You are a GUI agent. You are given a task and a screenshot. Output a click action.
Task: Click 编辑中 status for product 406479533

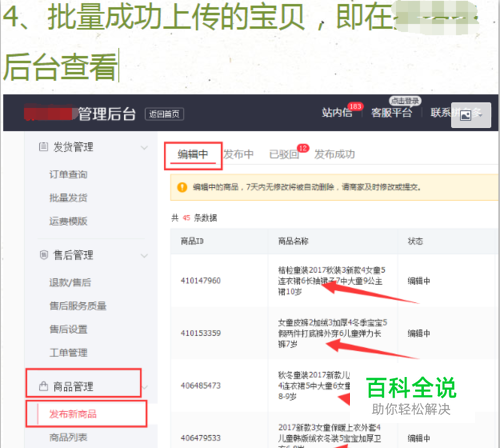(x=419, y=438)
